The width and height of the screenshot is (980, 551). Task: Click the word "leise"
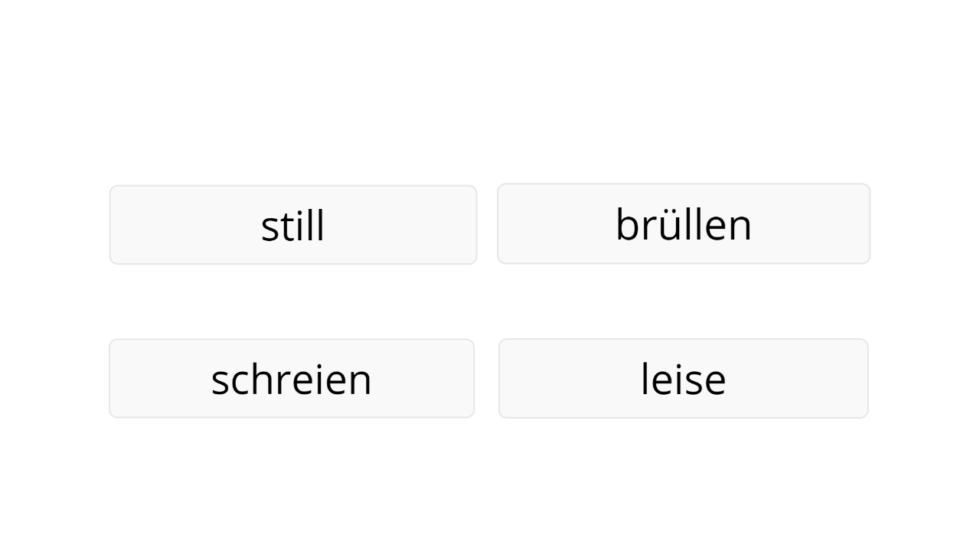684,380
